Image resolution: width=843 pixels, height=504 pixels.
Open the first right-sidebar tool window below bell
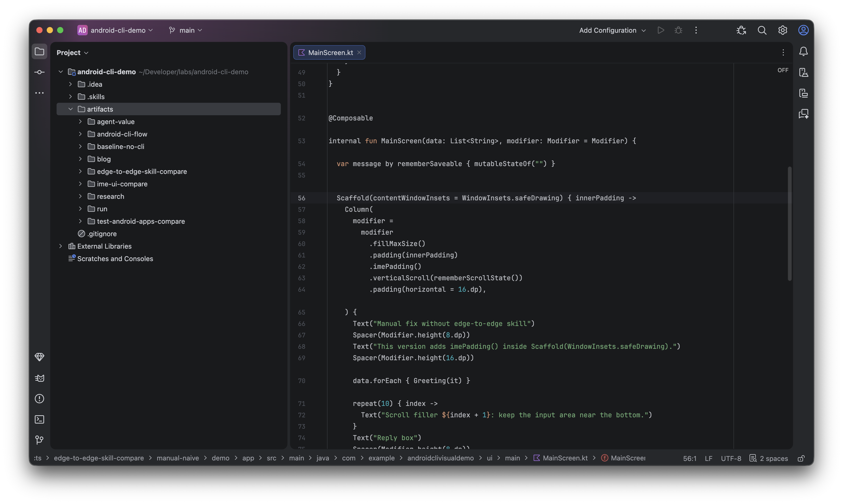(x=803, y=72)
